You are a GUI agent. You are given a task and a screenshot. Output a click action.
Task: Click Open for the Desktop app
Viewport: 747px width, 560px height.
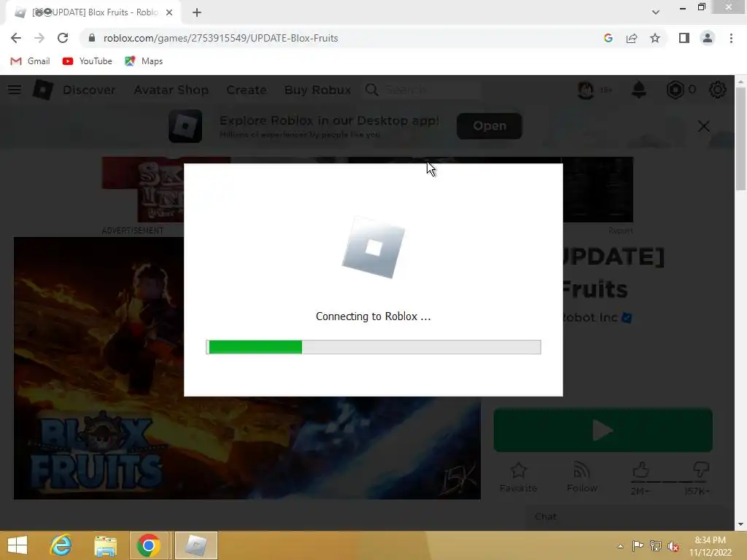[x=489, y=126]
